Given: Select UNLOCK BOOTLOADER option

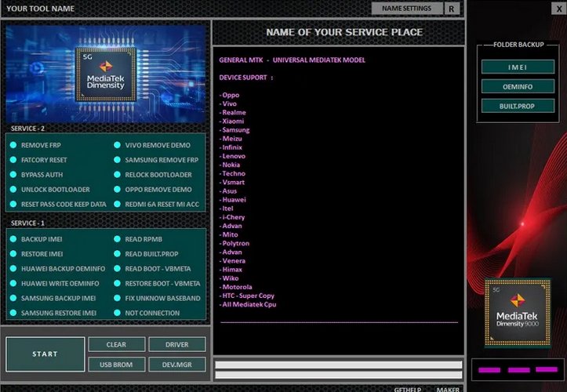Looking at the screenshot, I should pos(50,190).
